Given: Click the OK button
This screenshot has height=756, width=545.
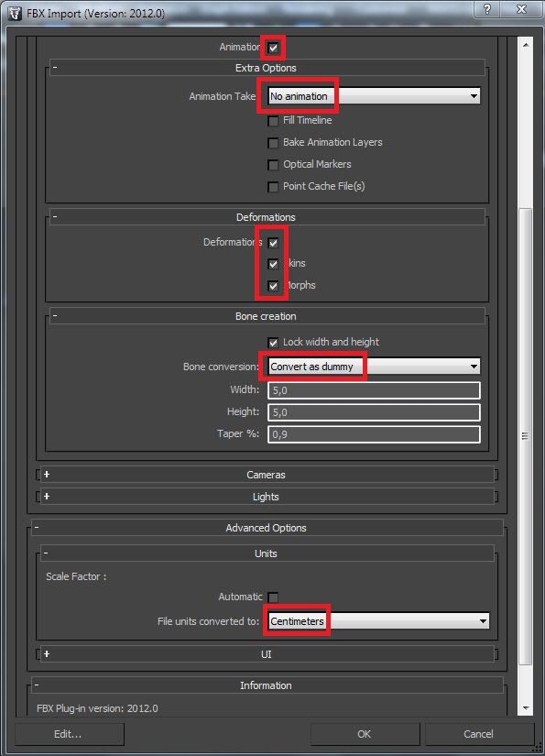Looking at the screenshot, I should [x=365, y=734].
